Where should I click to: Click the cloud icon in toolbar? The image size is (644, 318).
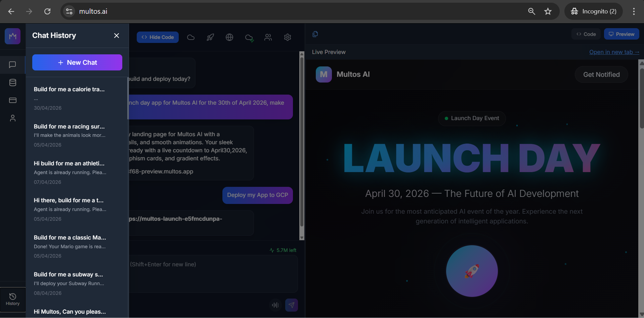tap(191, 37)
